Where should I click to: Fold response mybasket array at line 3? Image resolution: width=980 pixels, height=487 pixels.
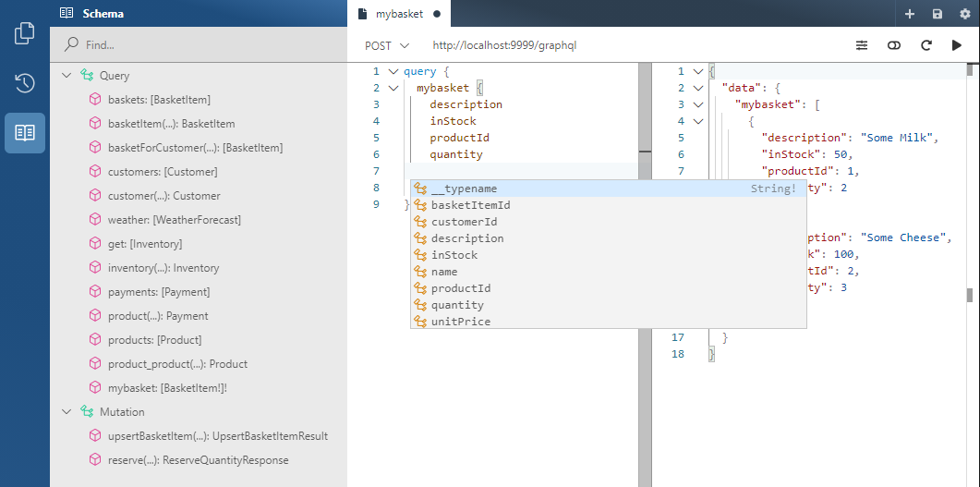tap(699, 104)
